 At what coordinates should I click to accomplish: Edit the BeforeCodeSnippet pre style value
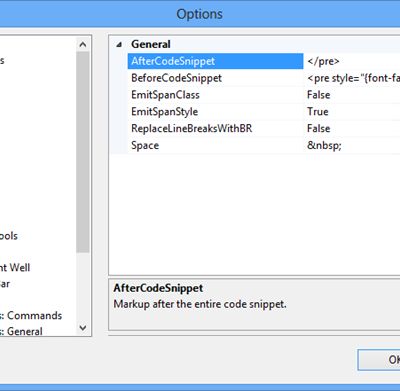[353, 78]
